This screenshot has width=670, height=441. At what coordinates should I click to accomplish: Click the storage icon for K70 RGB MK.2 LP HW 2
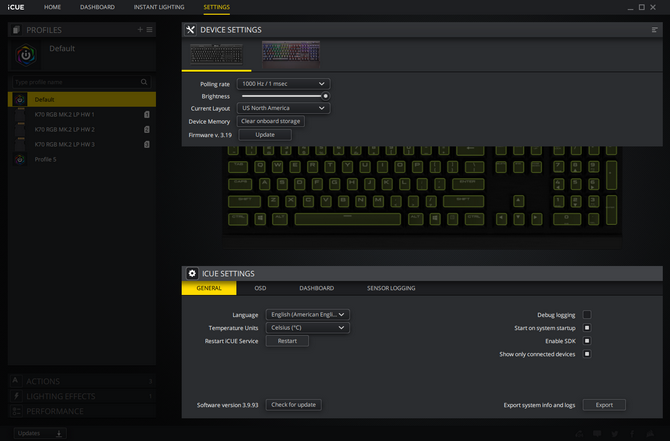pos(147,129)
